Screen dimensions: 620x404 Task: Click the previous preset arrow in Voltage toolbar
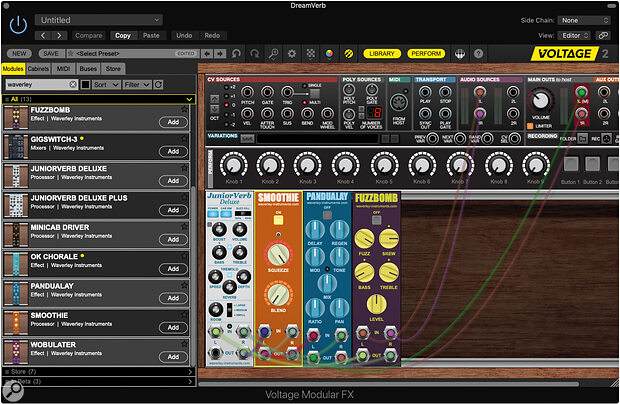pyautogui.click(x=207, y=53)
